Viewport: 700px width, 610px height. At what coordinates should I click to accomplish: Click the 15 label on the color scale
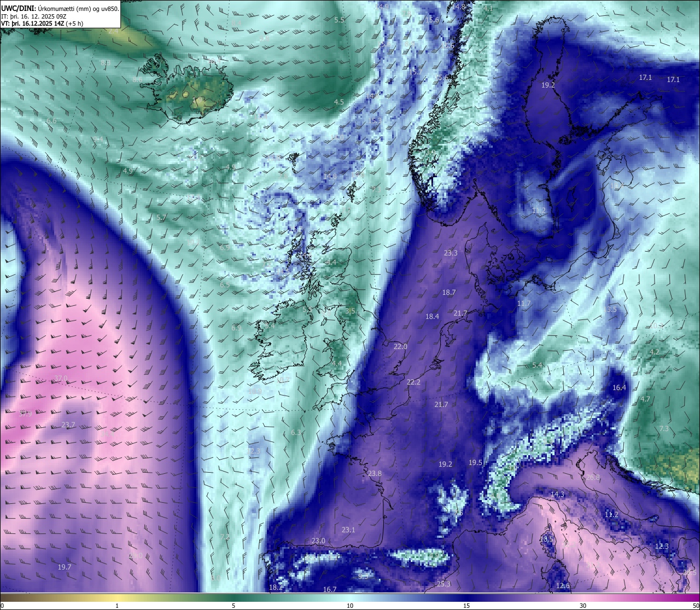tap(466, 606)
